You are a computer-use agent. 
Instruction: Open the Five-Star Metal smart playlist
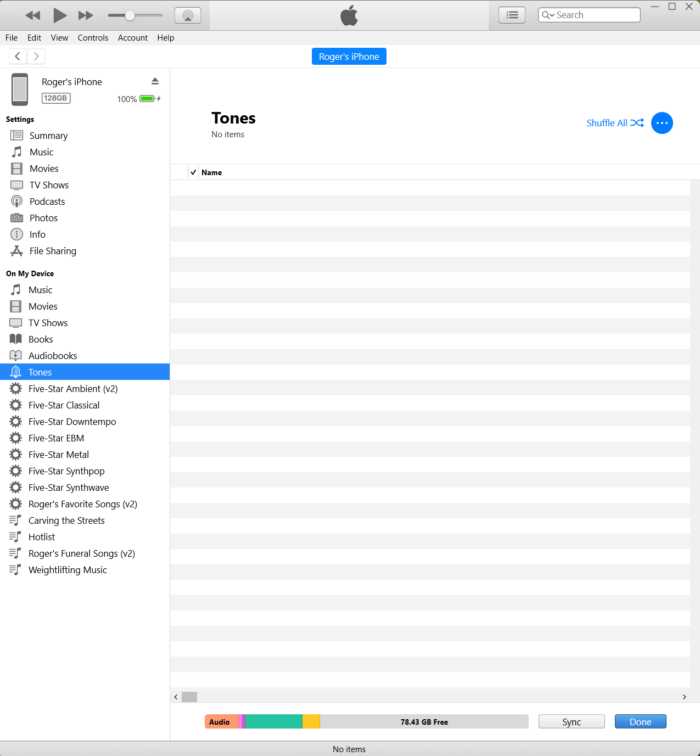click(x=59, y=455)
